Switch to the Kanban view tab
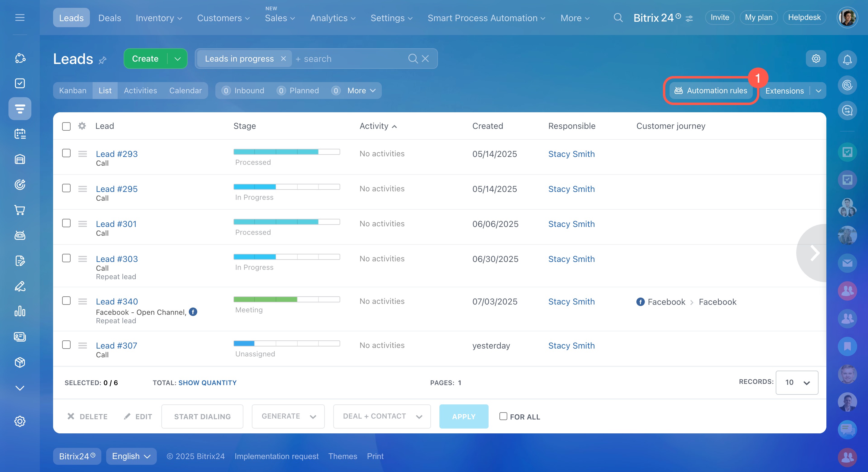The width and height of the screenshot is (868, 472). tap(73, 90)
